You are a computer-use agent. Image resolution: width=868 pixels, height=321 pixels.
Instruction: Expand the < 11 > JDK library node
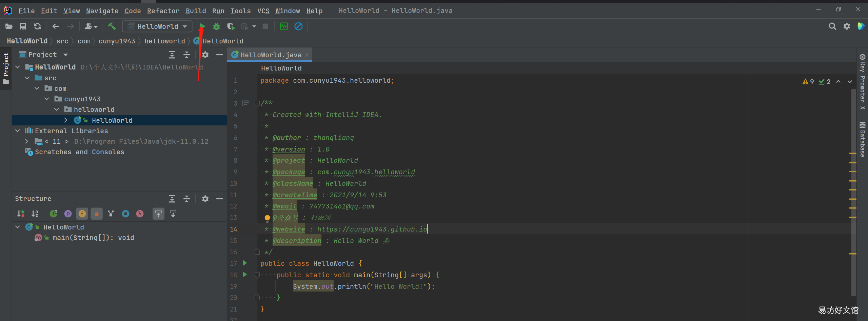coord(26,141)
